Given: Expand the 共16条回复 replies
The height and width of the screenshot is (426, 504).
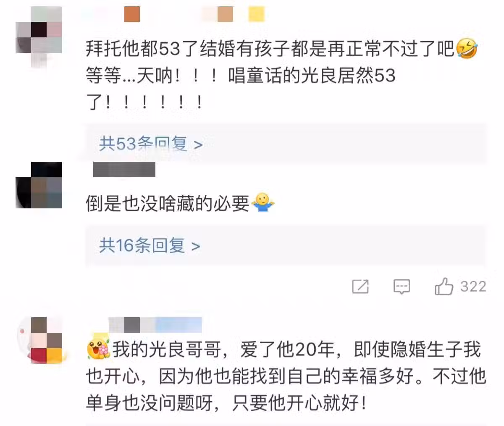Looking at the screenshot, I should pyautogui.click(x=150, y=245).
